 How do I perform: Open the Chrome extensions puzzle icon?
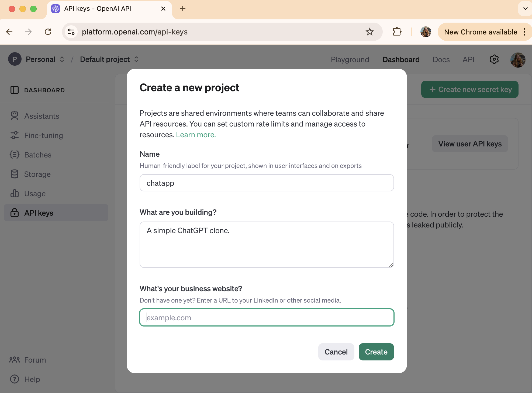pyautogui.click(x=397, y=32)
